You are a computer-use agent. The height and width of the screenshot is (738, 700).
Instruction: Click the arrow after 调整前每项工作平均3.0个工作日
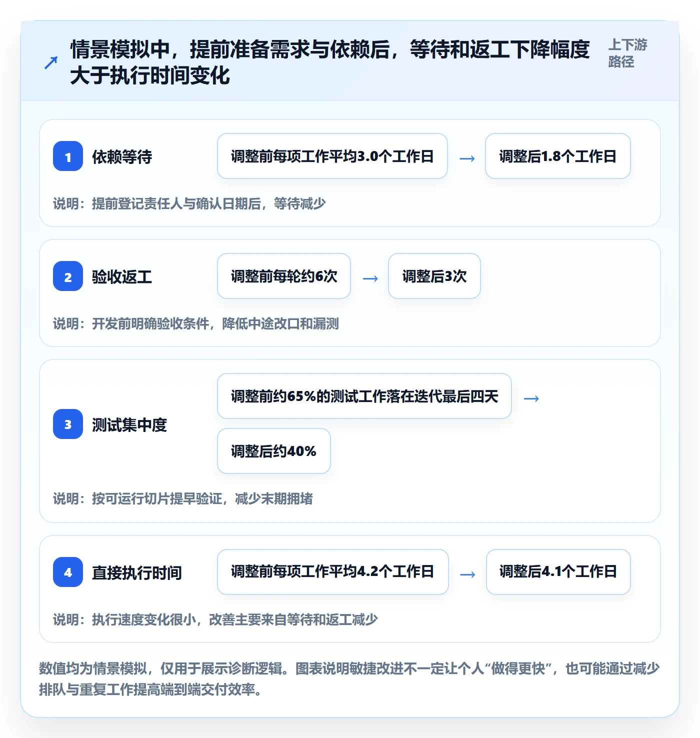point(467,158)
